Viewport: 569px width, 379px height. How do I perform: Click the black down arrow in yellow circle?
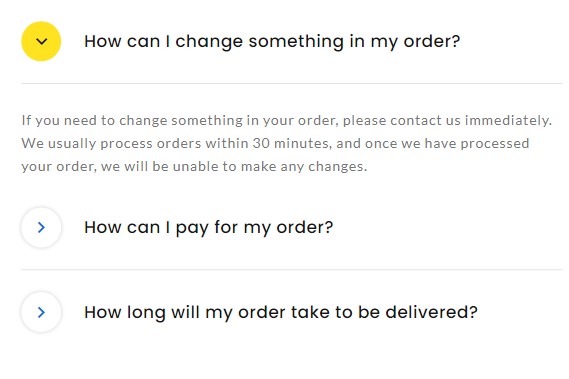point(42,41)
